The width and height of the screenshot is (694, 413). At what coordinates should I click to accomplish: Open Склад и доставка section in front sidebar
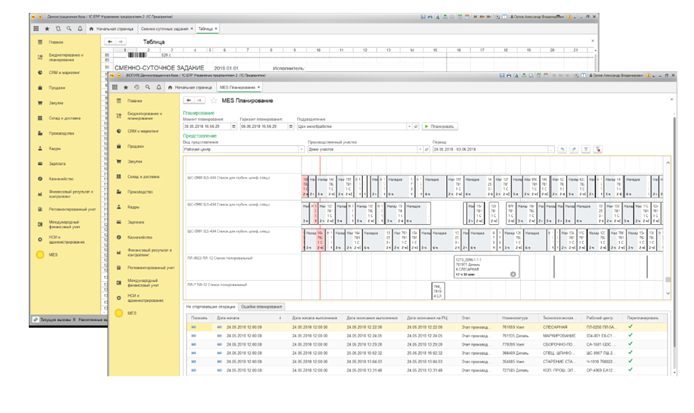pos(143,177)
